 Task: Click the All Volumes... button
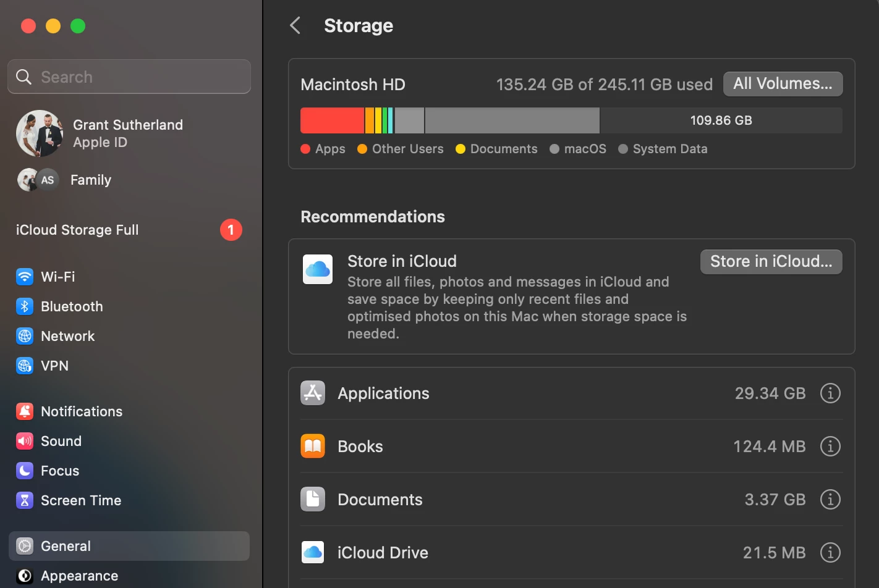783,84
